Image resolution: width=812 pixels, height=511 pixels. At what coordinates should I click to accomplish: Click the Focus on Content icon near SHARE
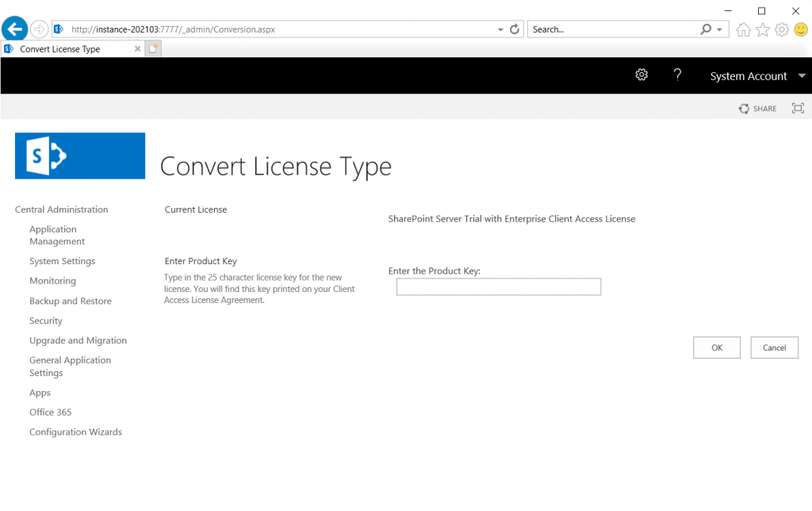[798, 108]
